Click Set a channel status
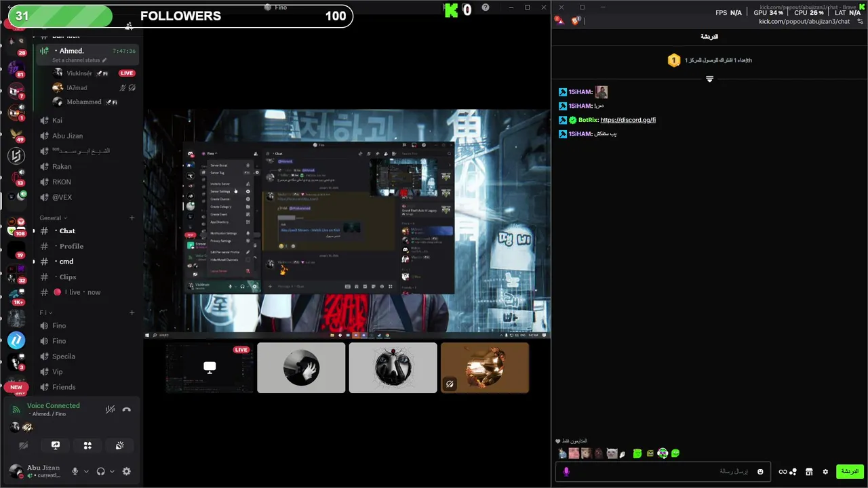Image resolution: width=868 pixels, height=488 pixels. click(x=79, y=60)
